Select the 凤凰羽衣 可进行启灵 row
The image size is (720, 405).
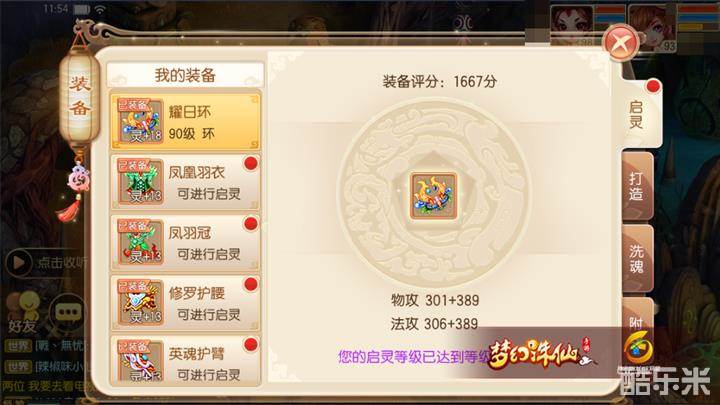click(x=186, y=182)
